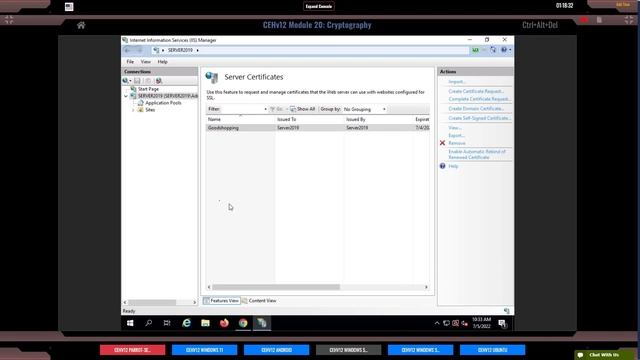Open the Help menu in IIS Manager
The height and width of the screenshot is (360, 640).
click(162, 62)
